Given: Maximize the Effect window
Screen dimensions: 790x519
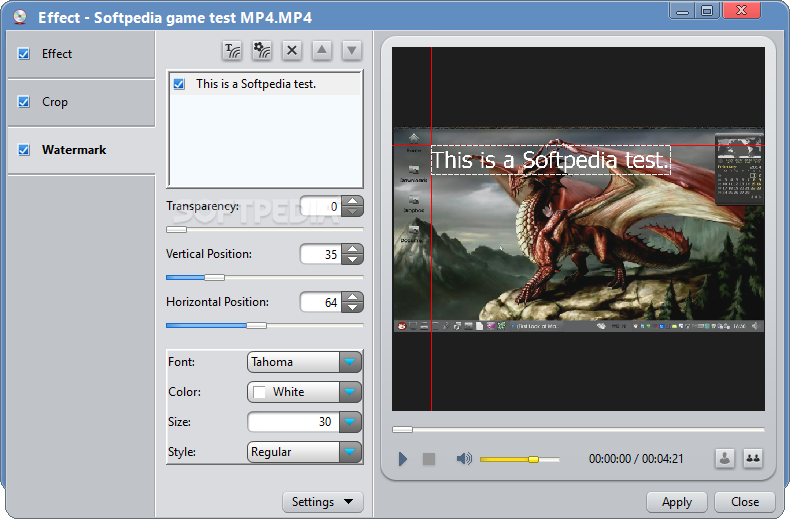Looking at the screenshot, I should [x=707, y=11].
